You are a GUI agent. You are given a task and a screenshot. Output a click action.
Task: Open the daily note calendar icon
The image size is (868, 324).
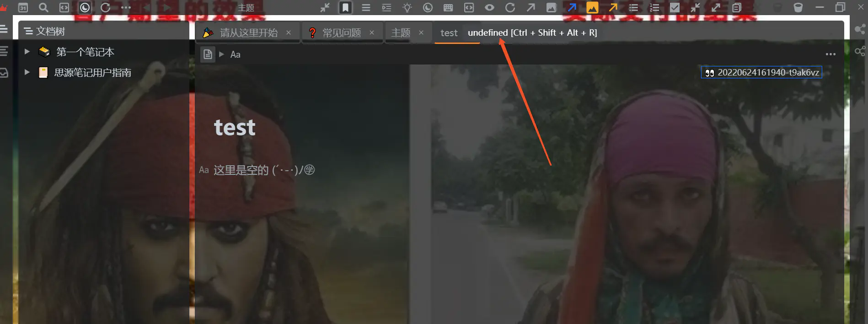[x=23, y=7]
